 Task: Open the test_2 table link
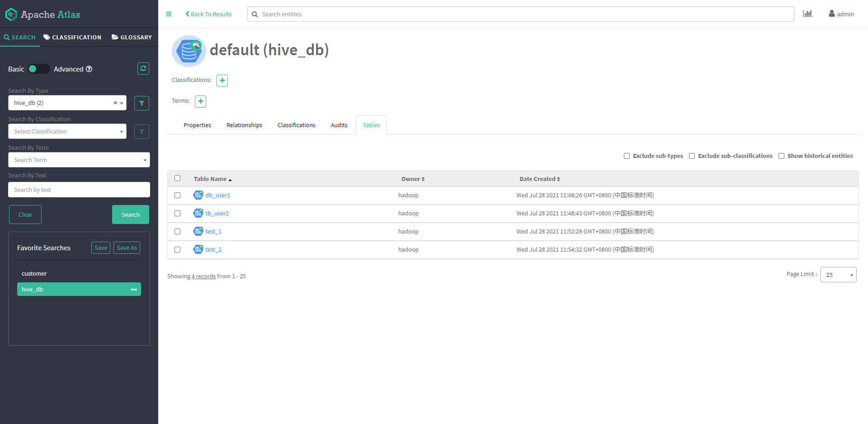[x=213, y=249]
